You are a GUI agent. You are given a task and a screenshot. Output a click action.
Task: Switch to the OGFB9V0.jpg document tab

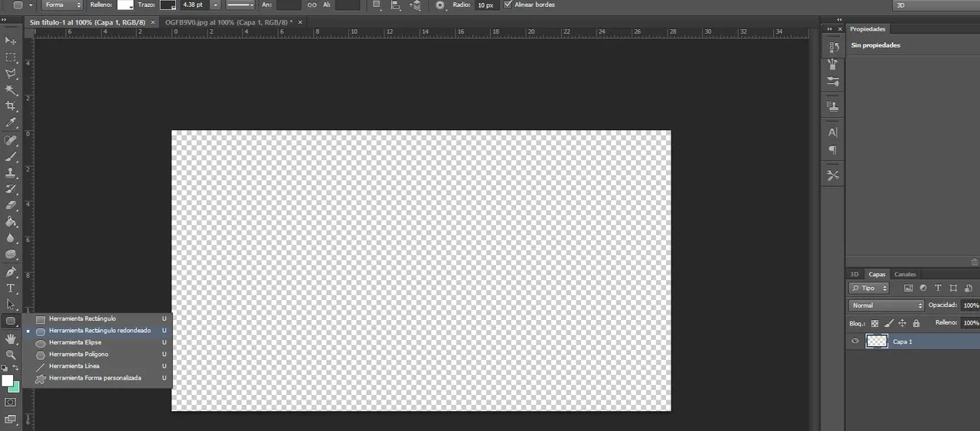[x=228, y=22]
